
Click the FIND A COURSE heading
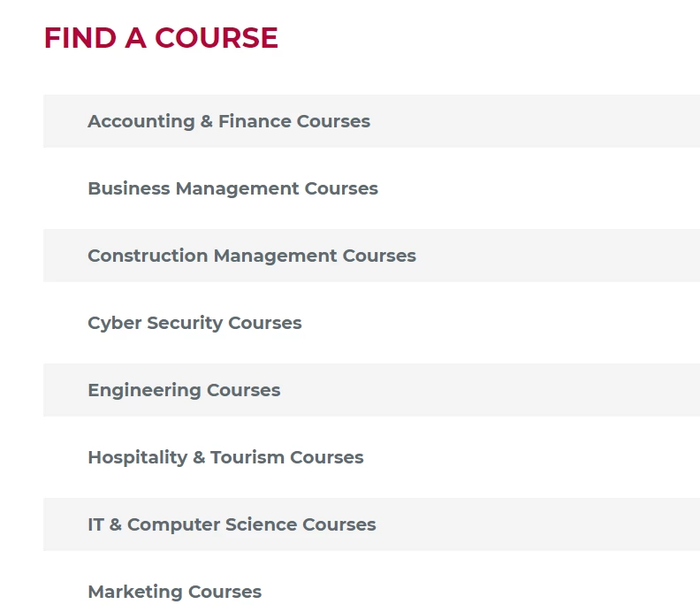pos(161,37)
